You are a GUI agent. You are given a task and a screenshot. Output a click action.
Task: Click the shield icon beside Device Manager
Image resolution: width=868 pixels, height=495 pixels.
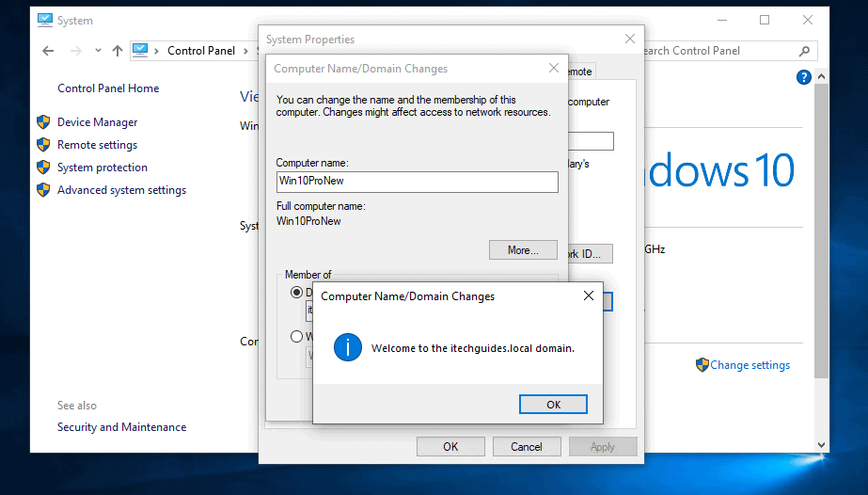[43, 121]
